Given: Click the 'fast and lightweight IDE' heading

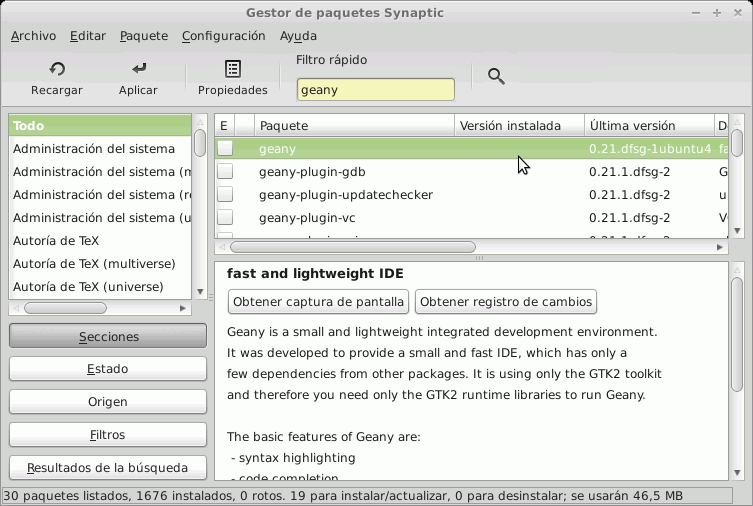Looking at the screenshot, I should coord(315,273).
